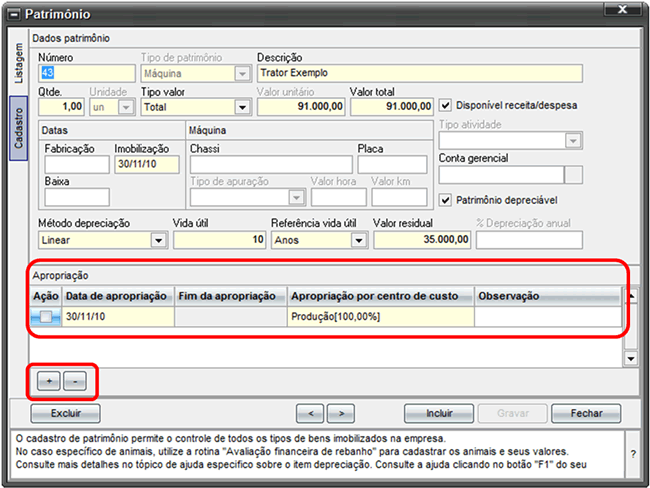Click the Placa field

(x=392, y=165)
